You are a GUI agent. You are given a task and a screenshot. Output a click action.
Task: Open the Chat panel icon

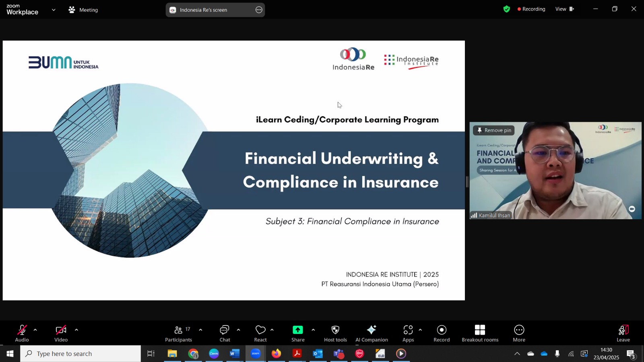225,330
